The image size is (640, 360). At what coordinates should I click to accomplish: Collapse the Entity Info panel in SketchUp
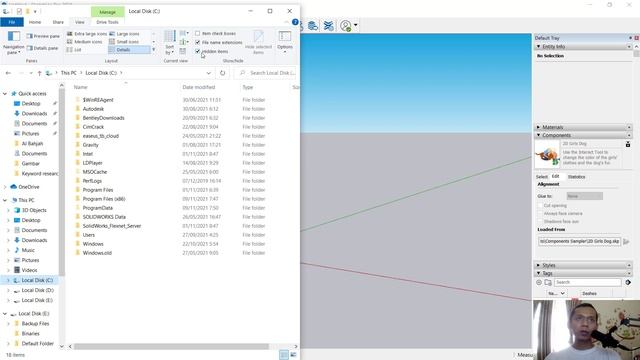coord(538,47)
